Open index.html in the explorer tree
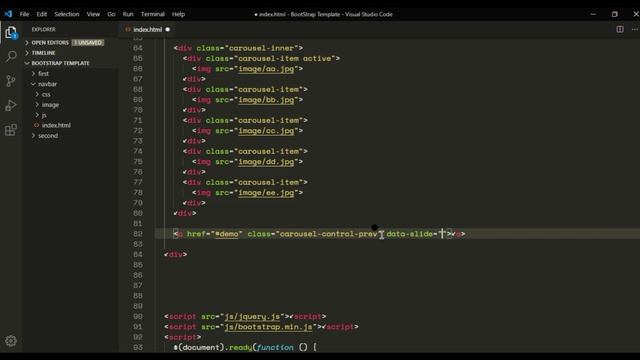640x360 pixels. 56,125
